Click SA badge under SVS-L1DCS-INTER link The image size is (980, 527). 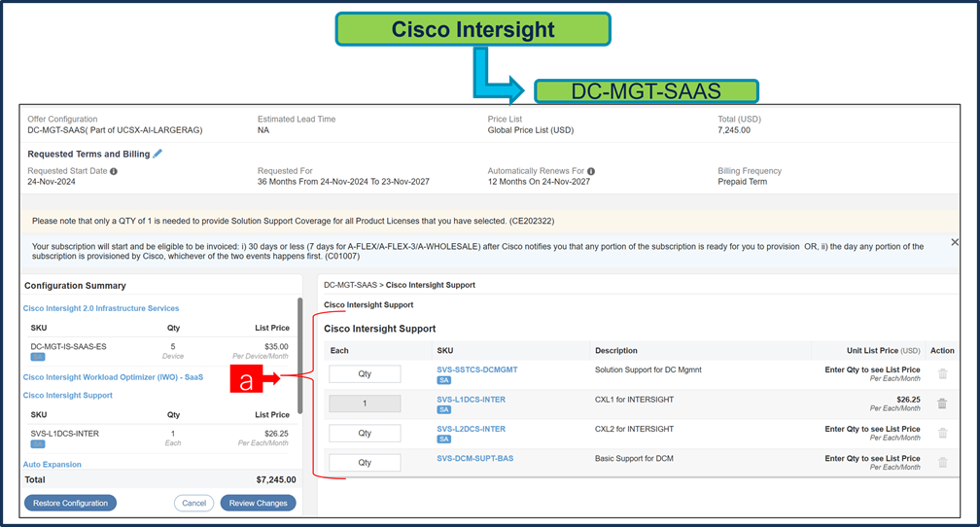[443, 409]
